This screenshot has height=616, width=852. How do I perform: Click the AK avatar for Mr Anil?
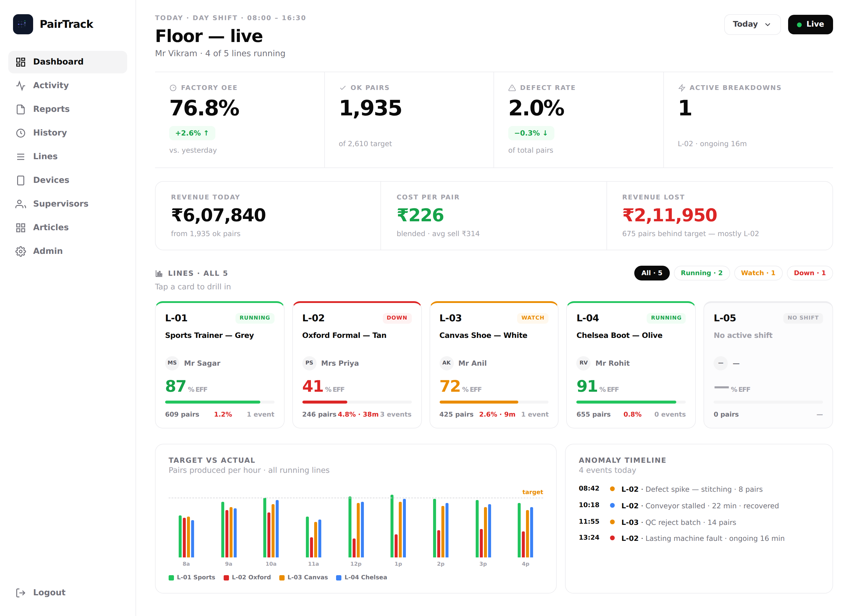coord(446,363)
